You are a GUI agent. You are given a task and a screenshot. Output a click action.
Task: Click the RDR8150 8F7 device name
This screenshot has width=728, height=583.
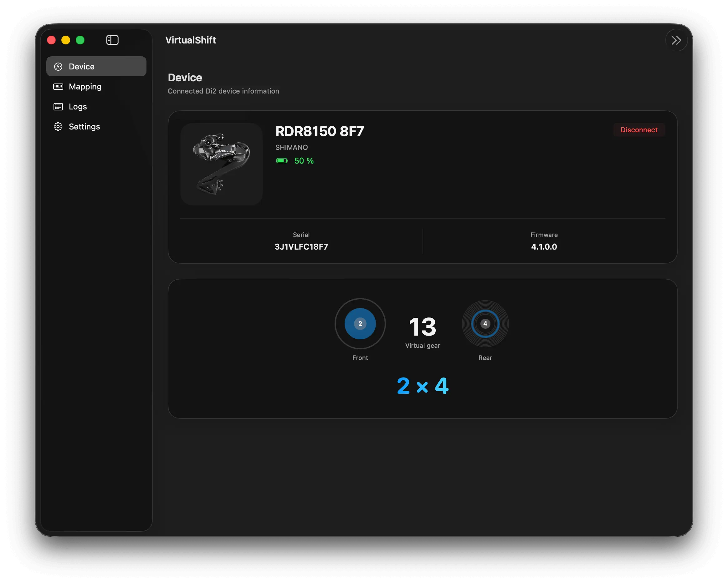coord(319,131)
